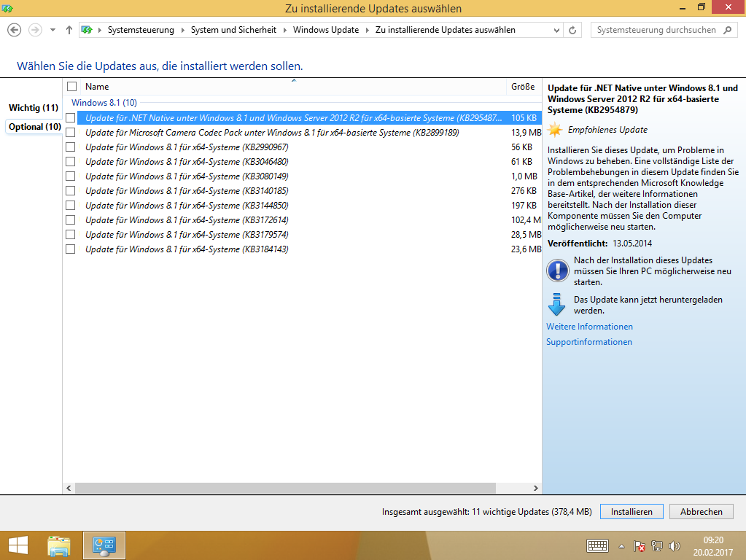
Task: Click the search magnifier icon
Action: tap(727, 30)
